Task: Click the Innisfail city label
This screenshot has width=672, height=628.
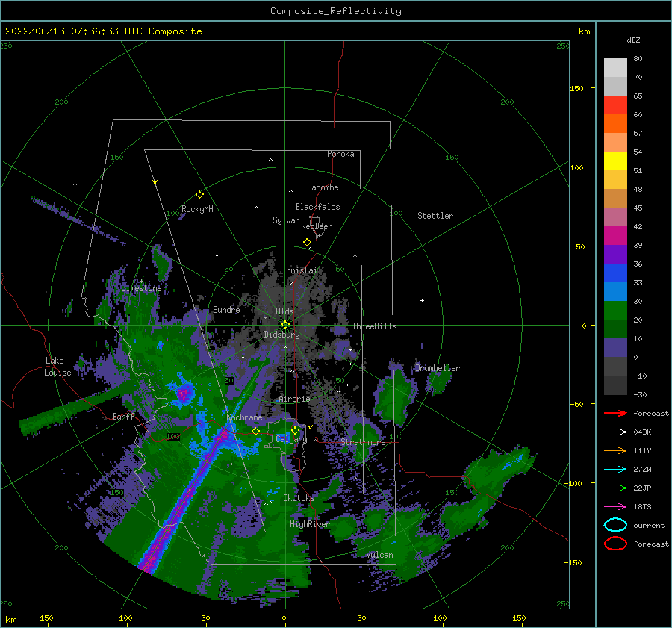Action: (x=302, y=270)
